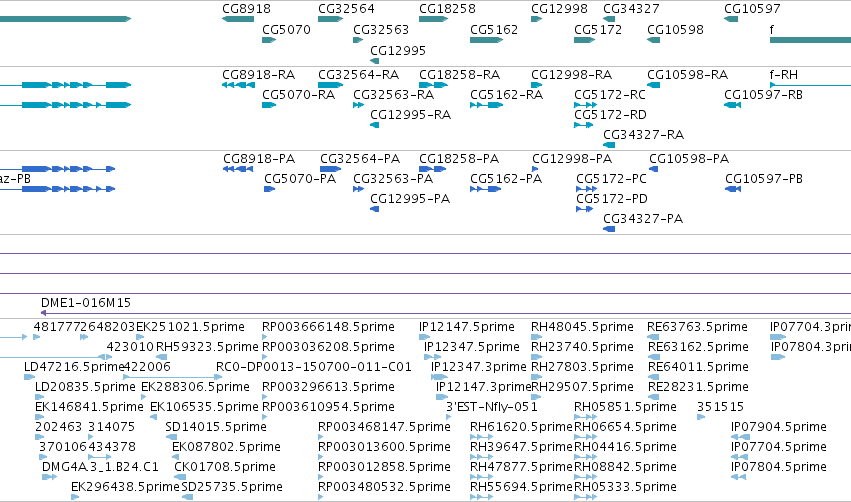
Task: Select the CG5070-RA transcript label
Action: tap(299, 94)
